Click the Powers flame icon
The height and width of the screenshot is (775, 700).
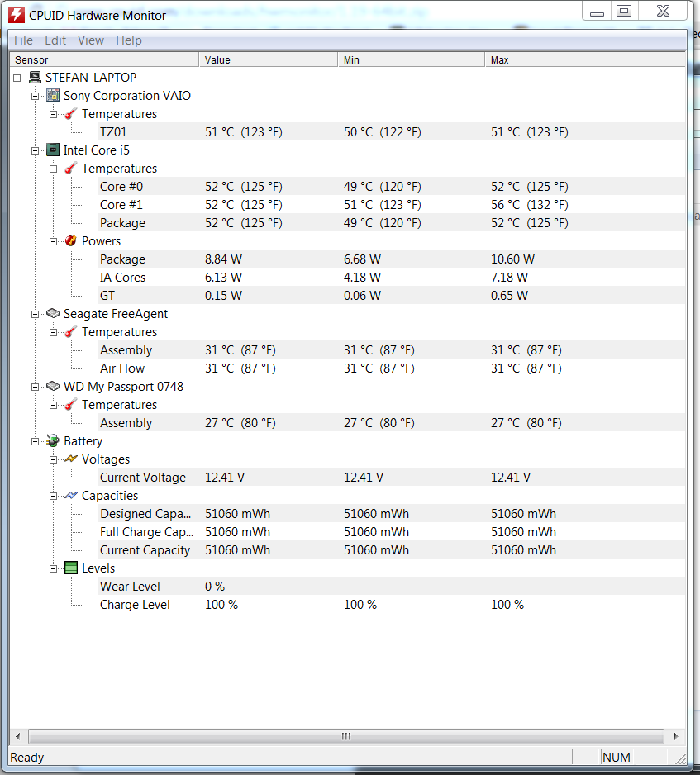tap(71, 240)
